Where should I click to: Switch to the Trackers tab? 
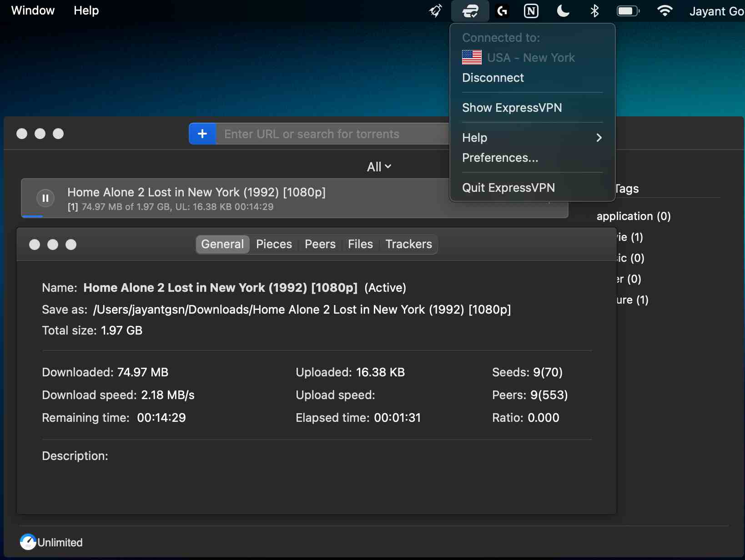(x=408, y=244)
